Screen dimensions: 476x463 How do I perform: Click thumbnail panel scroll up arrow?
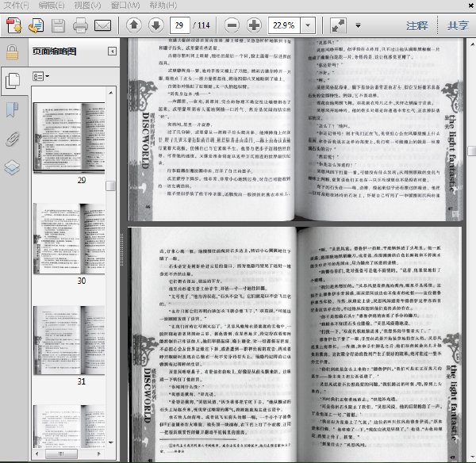click(x=111, y=93)
